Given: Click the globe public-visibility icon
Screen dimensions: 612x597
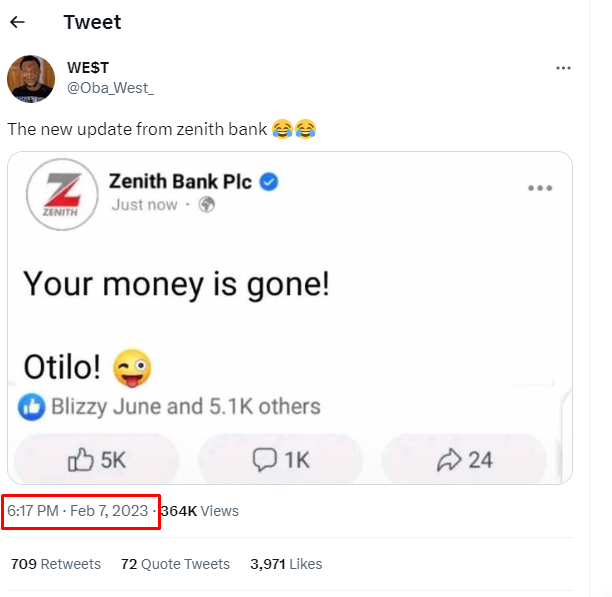Looking at the screenshot, I should (206, 204).
